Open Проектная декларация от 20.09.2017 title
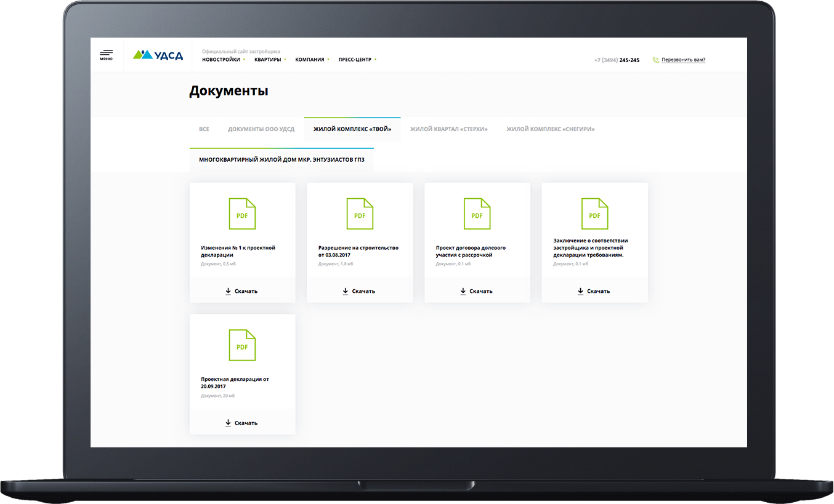The width and height of the screenshot is (834, 504). click(235, 383)
